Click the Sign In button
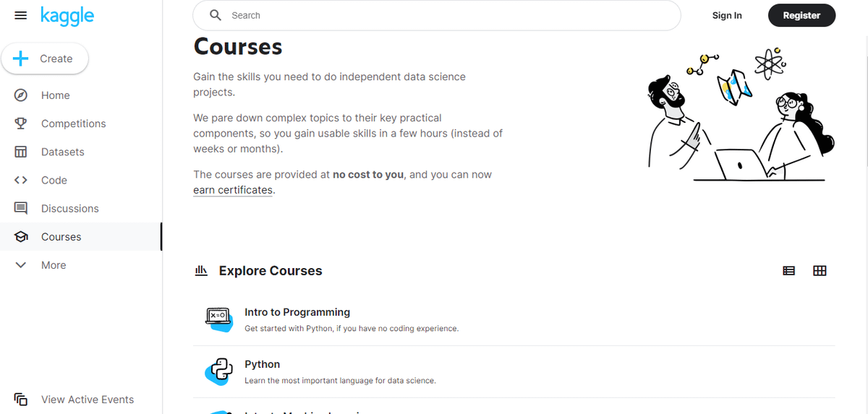The height and width of the screenshot is (414, 868). click(727, 15)
